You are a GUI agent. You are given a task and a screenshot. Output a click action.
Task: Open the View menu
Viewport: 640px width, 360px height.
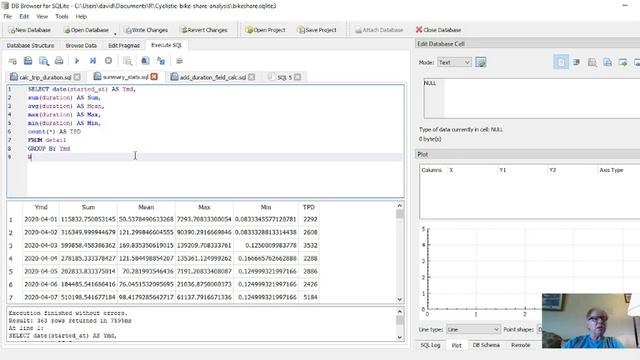click(x=42, y=16)
